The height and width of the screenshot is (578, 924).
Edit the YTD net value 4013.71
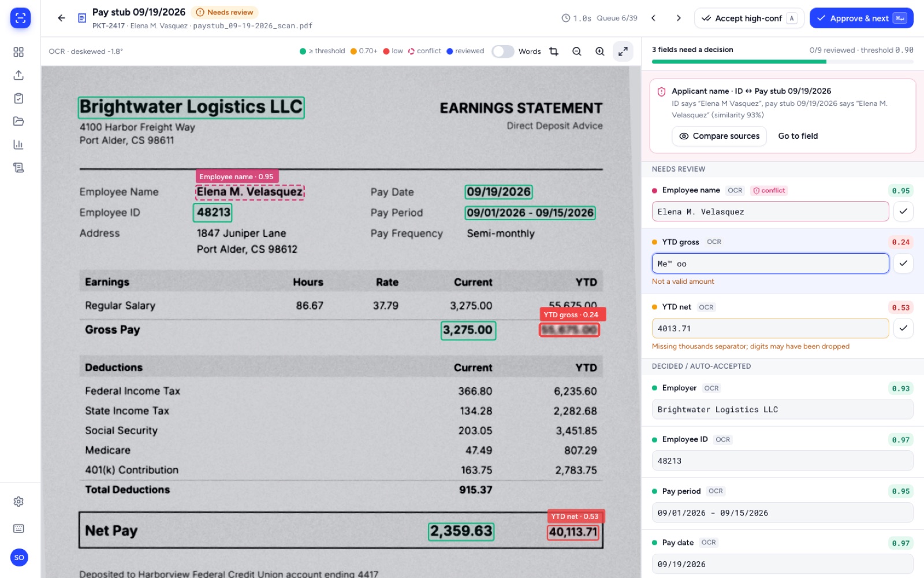coord(770,328)
